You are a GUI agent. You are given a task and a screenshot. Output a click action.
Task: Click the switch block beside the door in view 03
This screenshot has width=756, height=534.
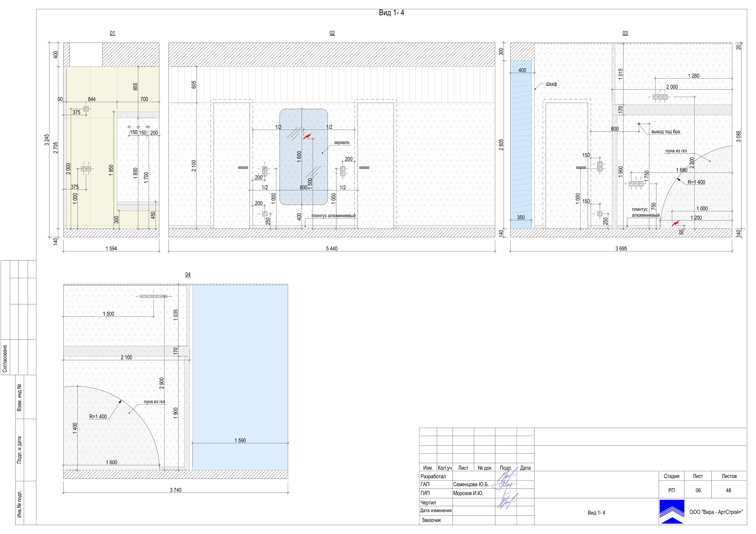(600, 167)
